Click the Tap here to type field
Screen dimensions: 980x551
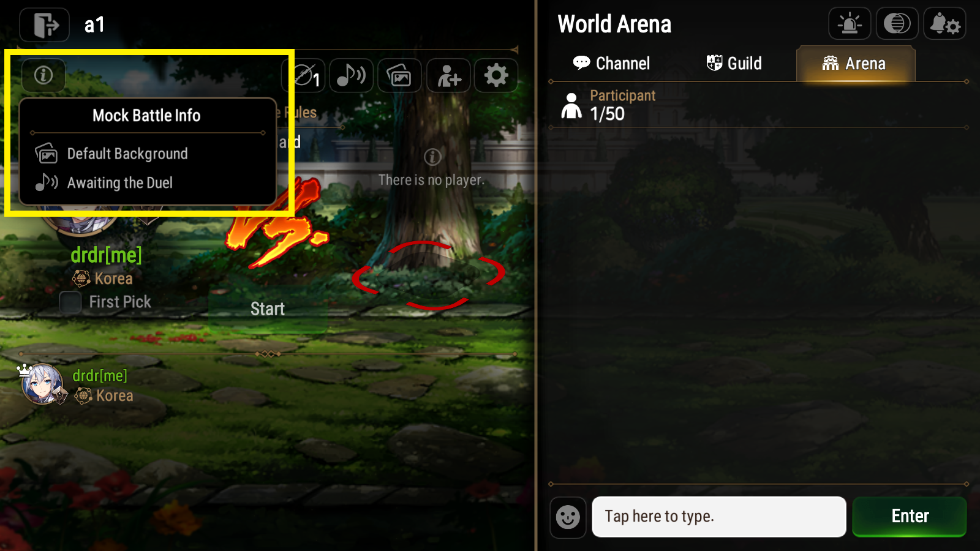[x=719, y=517]
